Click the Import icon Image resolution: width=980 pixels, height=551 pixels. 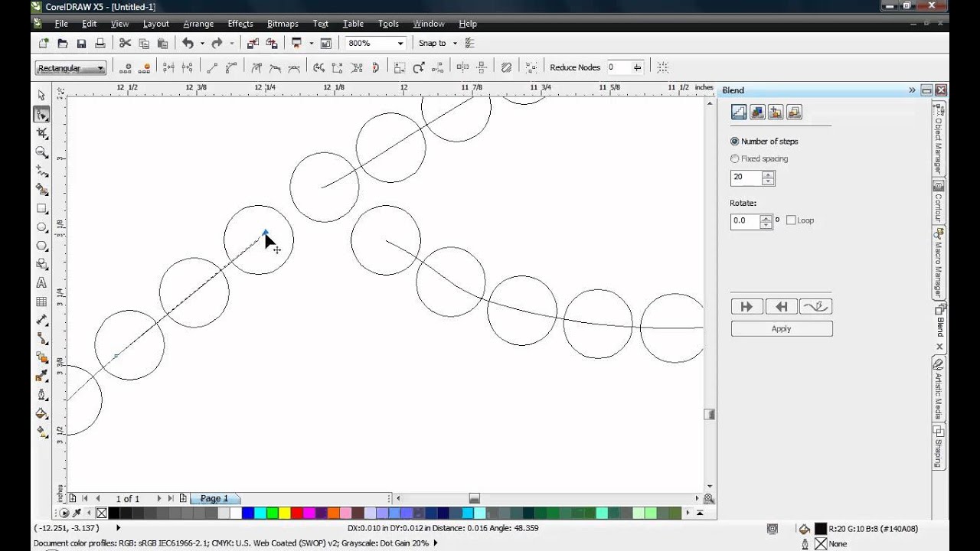point(253,44)
